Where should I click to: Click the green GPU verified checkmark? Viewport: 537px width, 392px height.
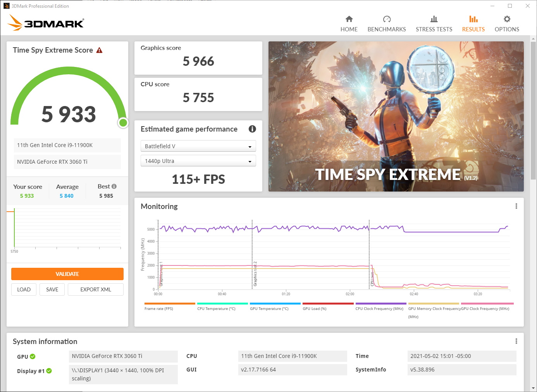[33, 356]
